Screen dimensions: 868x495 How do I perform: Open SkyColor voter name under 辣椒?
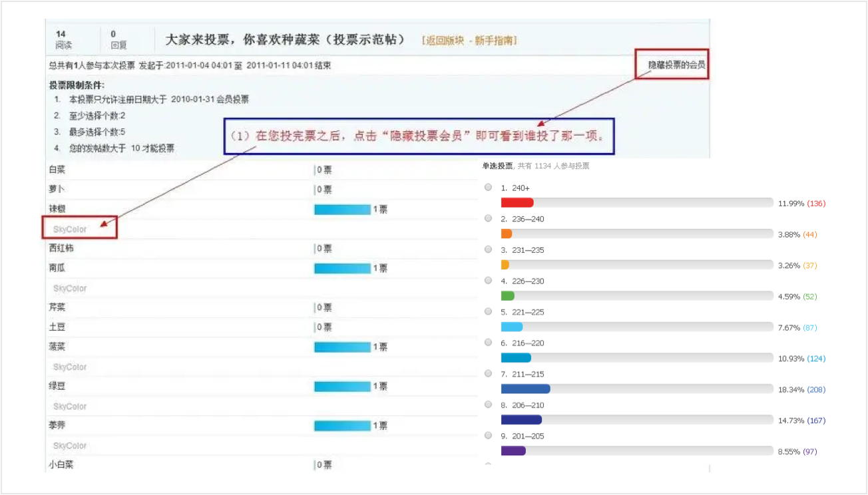click(x=70, y=230)
